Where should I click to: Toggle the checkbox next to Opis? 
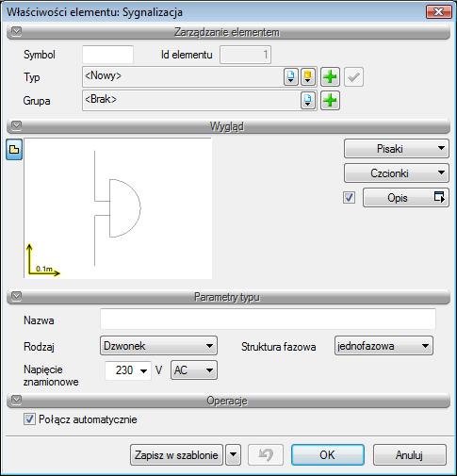click(x=349, y=198)
